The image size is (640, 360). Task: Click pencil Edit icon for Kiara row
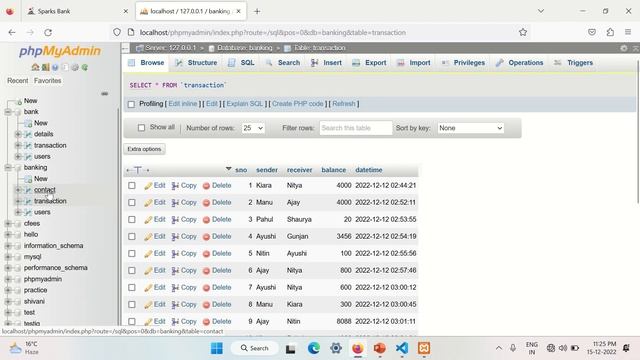click(x=148, y=186)
